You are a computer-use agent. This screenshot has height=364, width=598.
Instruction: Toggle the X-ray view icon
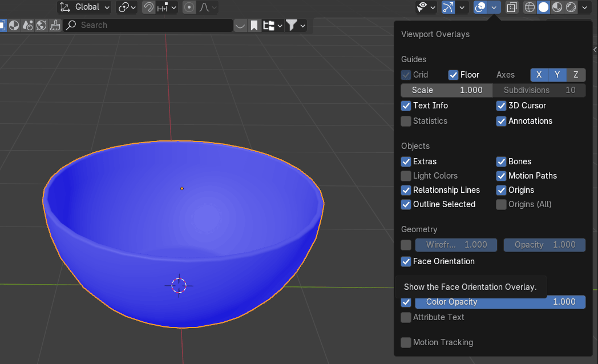[x=512, y=7]
